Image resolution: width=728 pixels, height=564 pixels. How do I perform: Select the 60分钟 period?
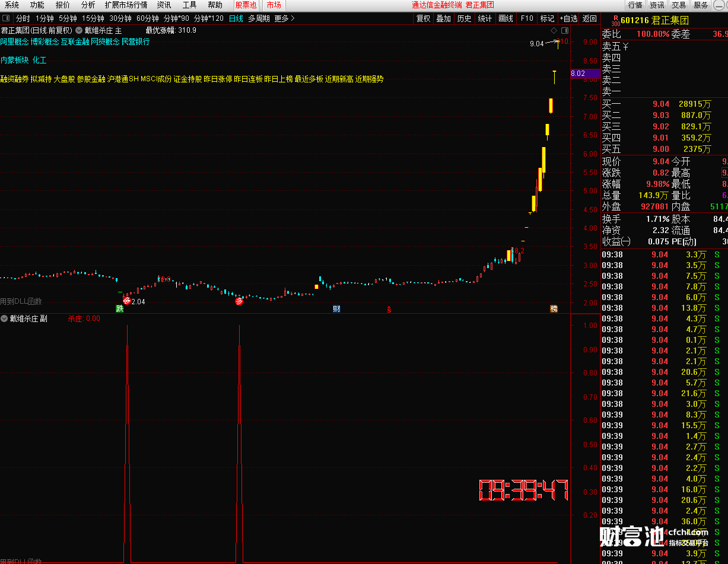[x=148, y=18]
